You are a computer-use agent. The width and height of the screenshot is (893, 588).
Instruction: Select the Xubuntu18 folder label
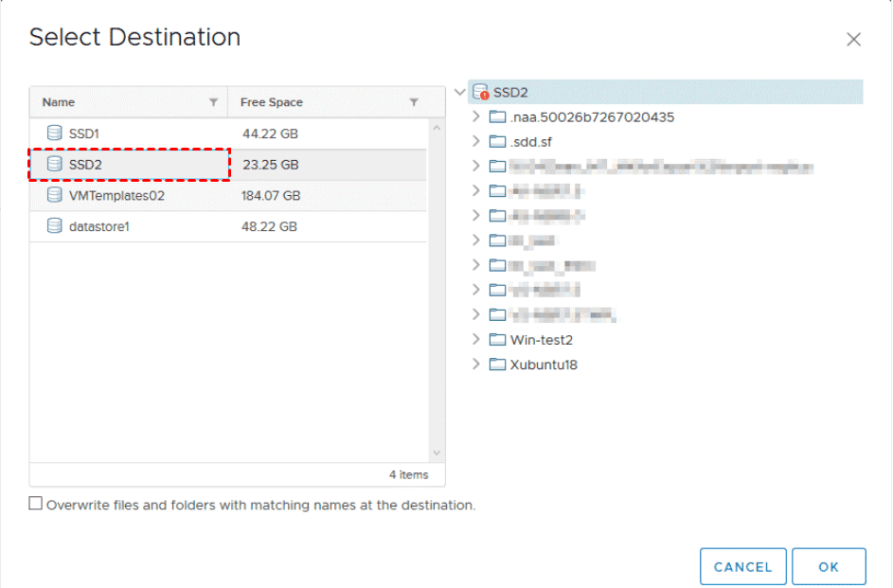[x=544, y=365]
